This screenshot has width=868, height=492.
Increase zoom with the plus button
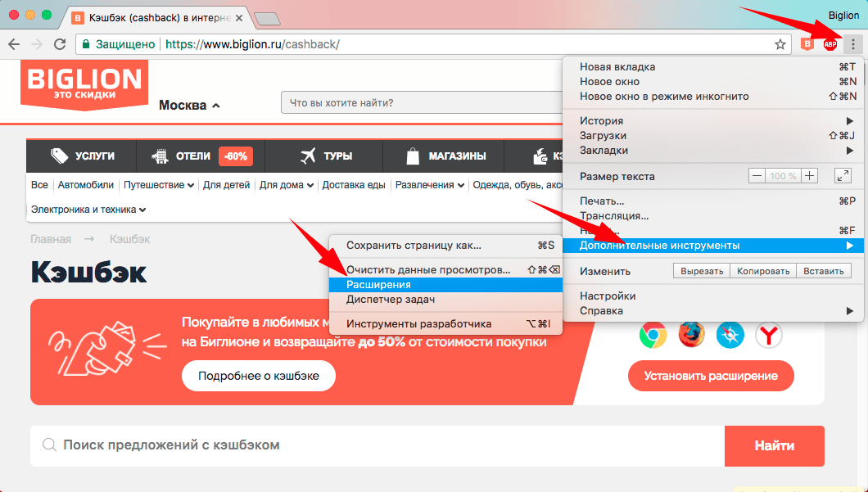pos(809,176)
